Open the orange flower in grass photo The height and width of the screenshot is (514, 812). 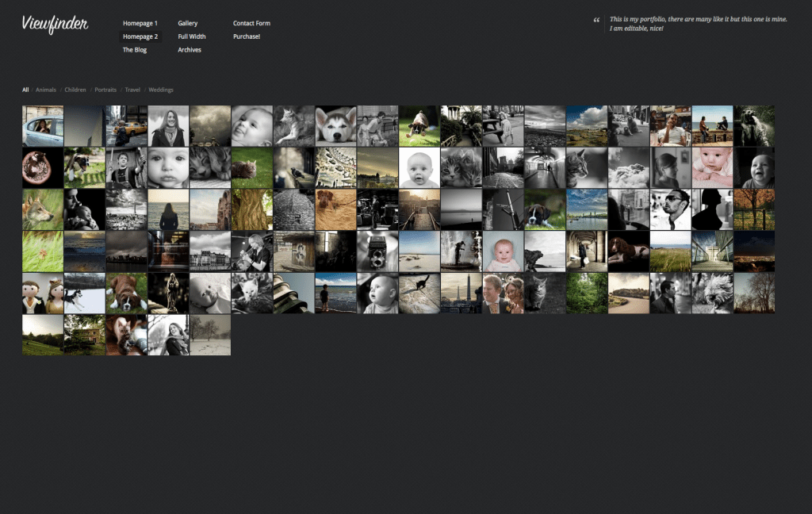tap(43, 251)
